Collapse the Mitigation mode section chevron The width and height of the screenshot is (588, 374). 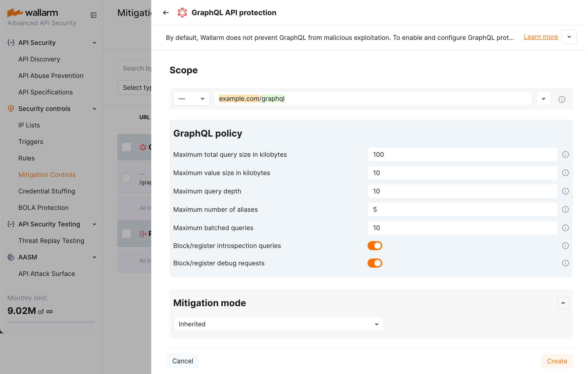coord(563,303)
